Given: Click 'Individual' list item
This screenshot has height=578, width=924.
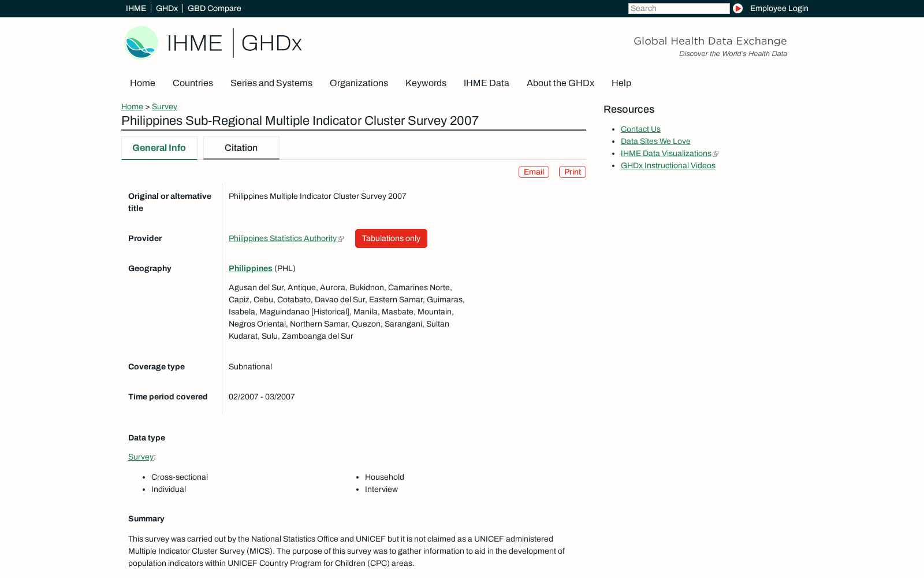Looking at the screenshot, I should pos(169,490).
